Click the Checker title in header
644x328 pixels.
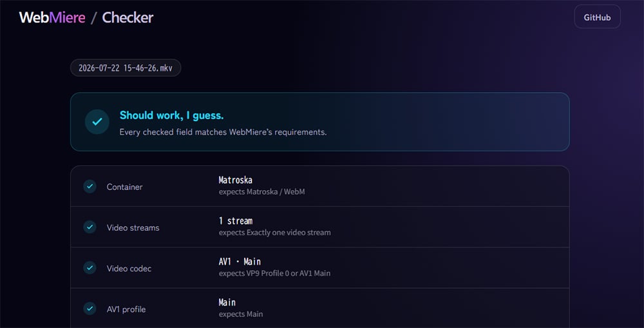coord(128,17)
